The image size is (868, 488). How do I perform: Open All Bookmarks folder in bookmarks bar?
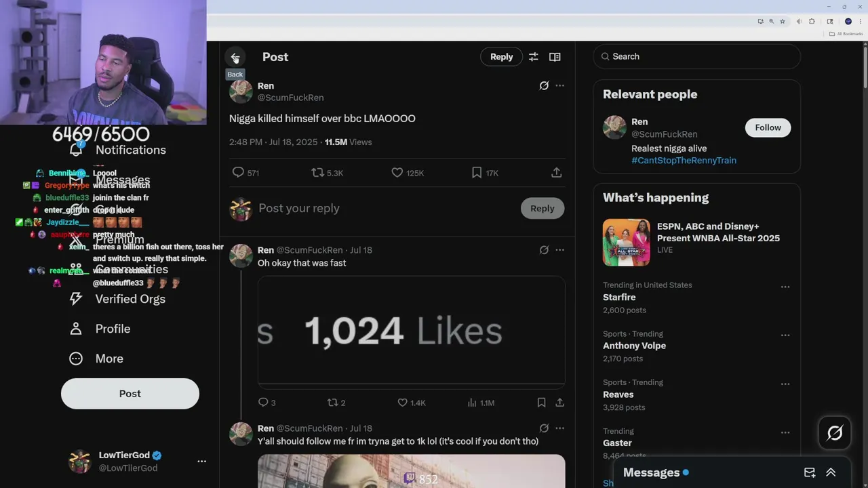[846, 34]
